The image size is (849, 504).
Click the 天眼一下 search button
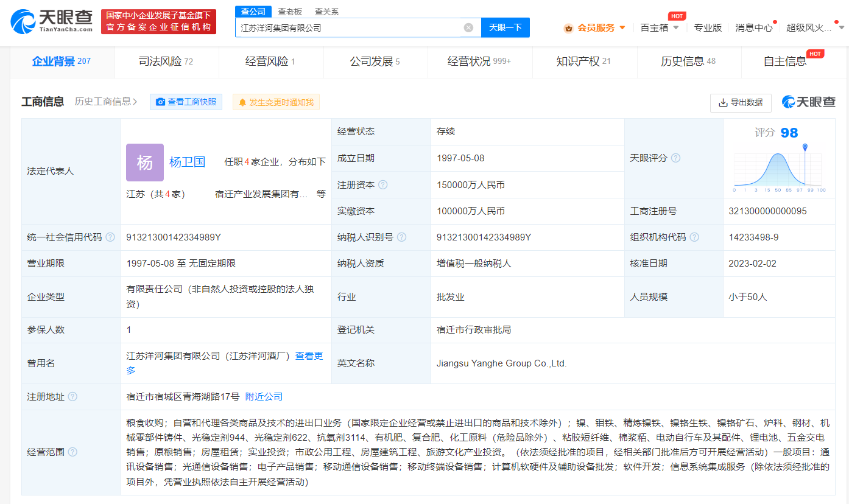click(506, 27)
